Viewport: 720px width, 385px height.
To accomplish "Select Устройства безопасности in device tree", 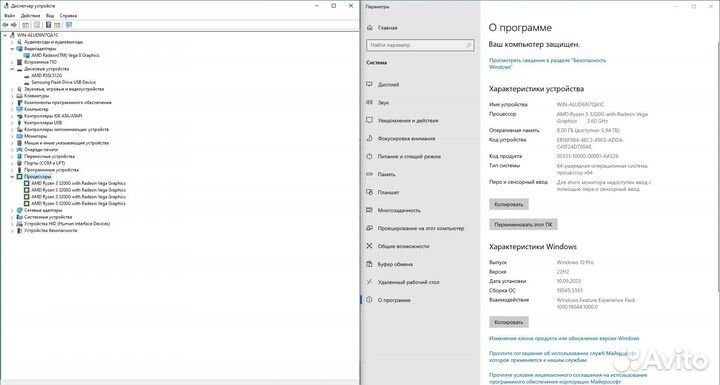I will click(x=51, y=230).
